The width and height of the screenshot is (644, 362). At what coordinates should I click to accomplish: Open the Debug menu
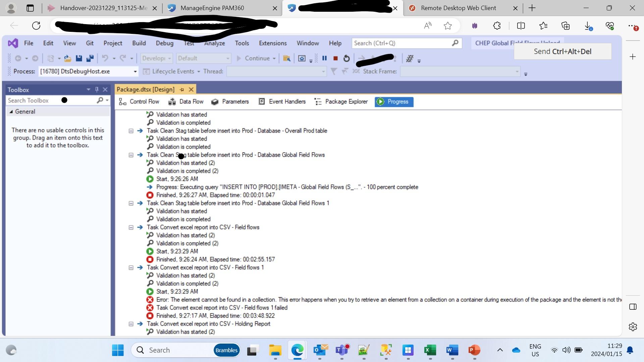point(164,43)
